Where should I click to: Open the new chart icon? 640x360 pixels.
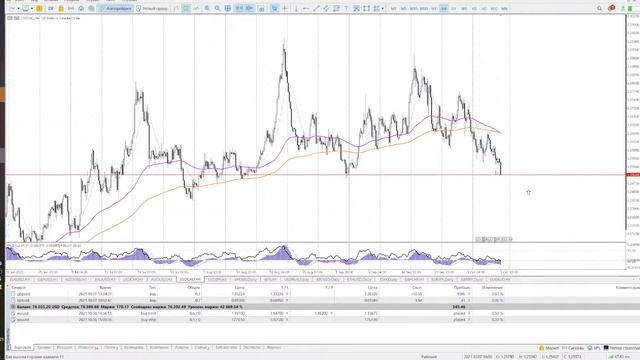[13, 9]
